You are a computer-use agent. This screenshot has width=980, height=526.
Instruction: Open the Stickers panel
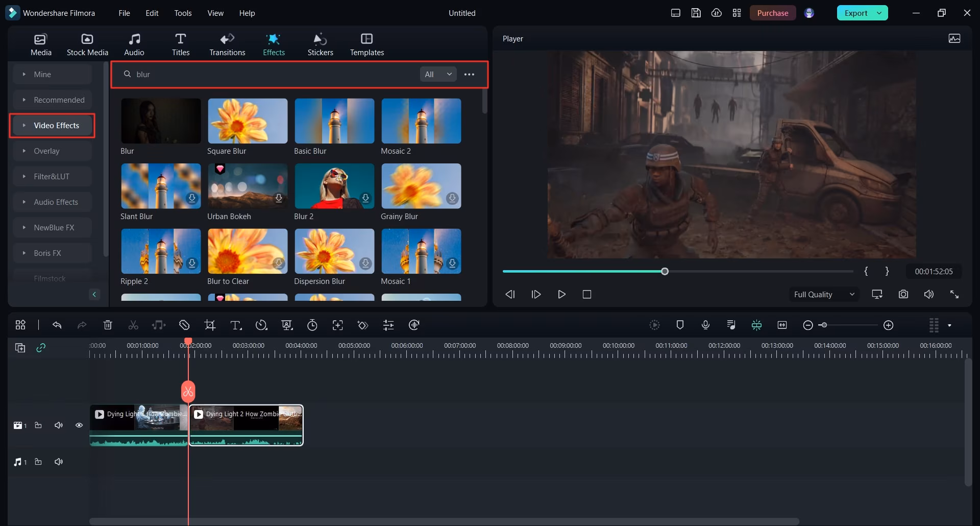[320, 44]
